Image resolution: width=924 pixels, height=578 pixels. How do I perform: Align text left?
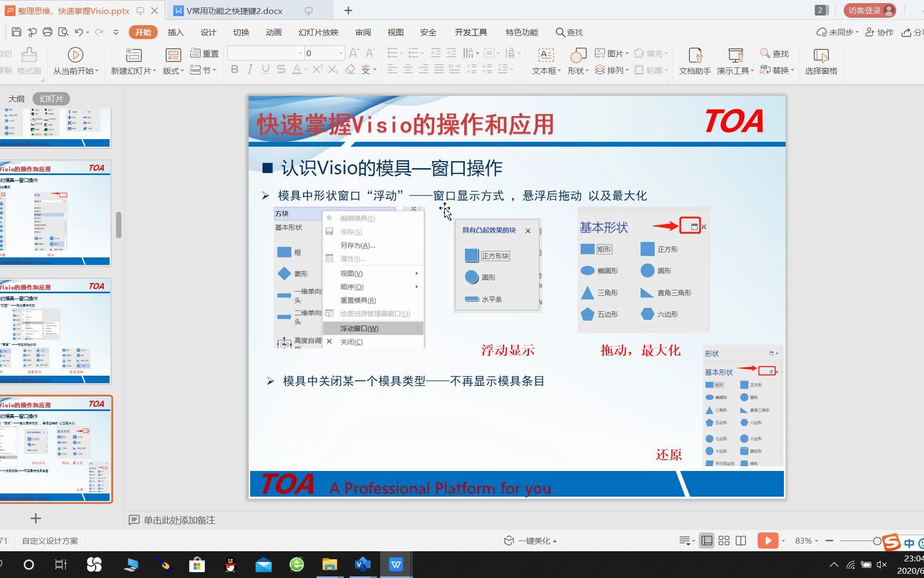pyautogui.click(x=392, y=70)
